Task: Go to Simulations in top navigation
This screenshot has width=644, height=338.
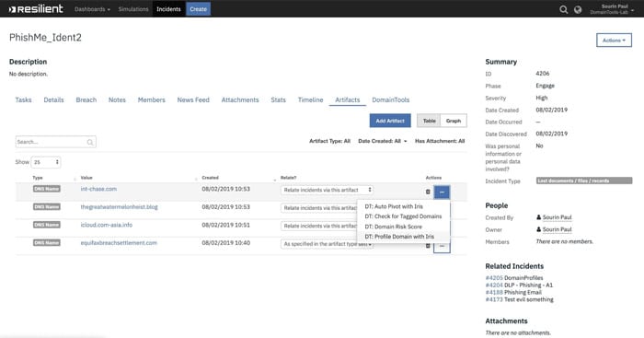Action: pos(133,9)
